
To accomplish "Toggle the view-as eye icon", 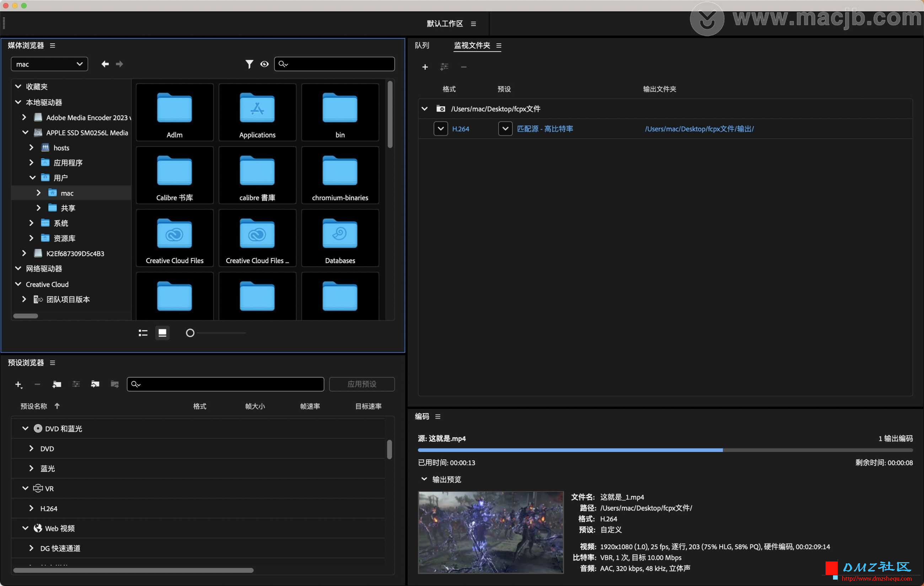I will pyautogui.click(x=264, y=64).
